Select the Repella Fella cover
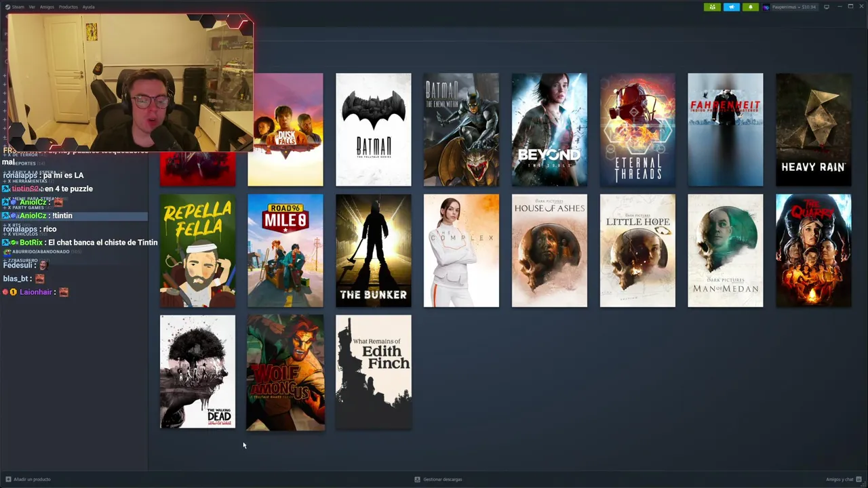Viewport: 868px width, 488px height. tap(198, 251)
